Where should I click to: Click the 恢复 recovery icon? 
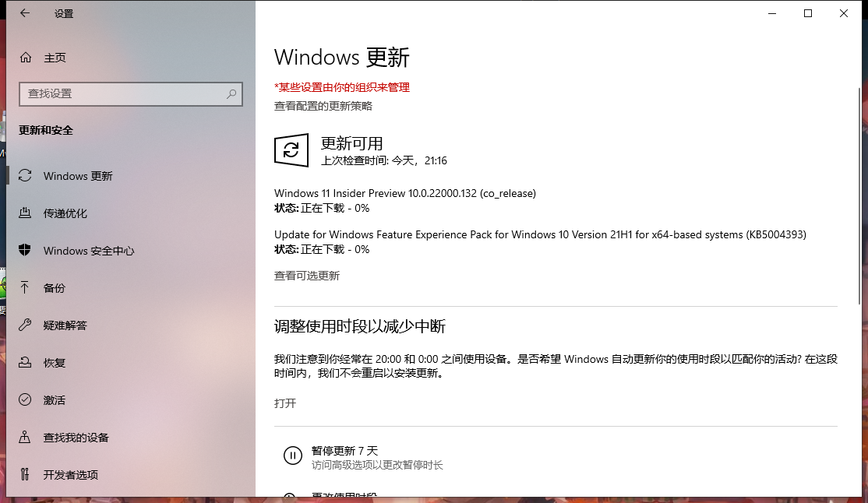pos(26,363)
